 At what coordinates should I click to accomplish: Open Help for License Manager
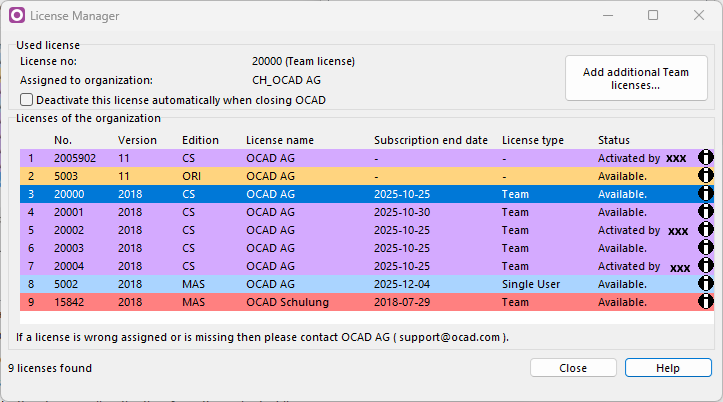coord(668,368)
